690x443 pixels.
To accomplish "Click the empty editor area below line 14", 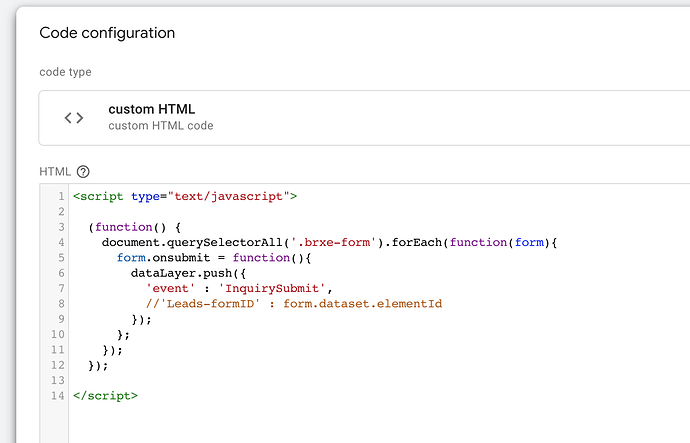I will coord(378,422).
